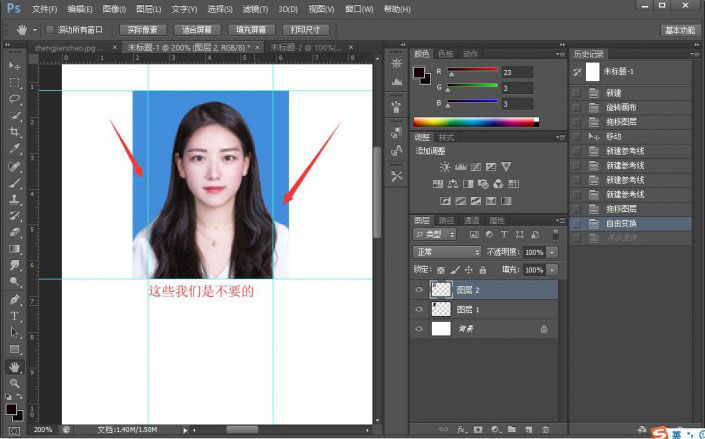Select the Zoom magnifier tool
The height and width of the screenshot is (439, 705).
(x=14, y=383)
